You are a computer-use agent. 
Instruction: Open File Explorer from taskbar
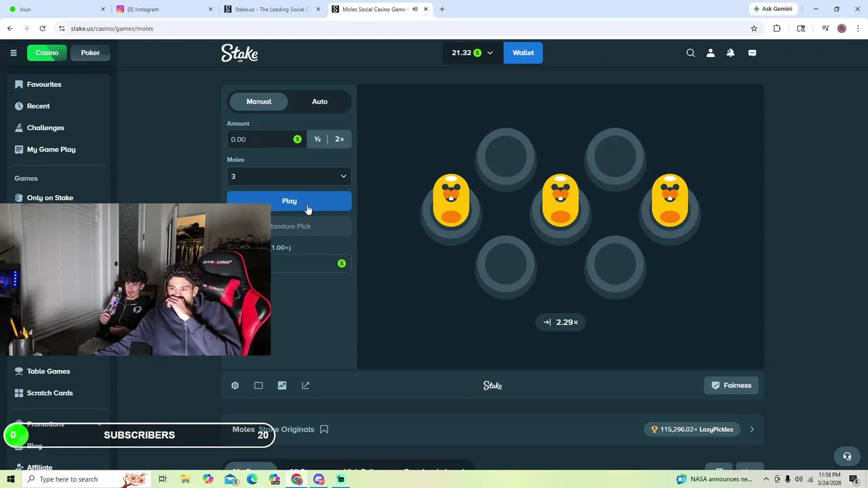tap(185, 479)
